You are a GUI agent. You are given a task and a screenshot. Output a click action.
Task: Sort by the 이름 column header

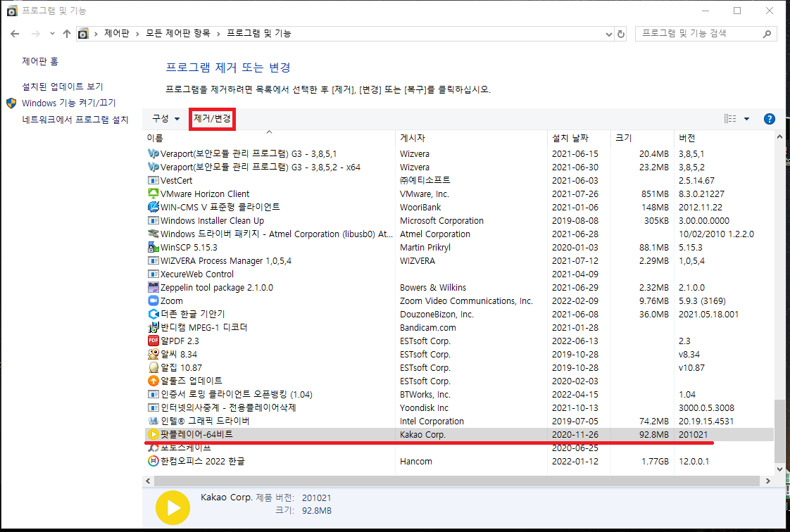pyautogui.click(x=269, y=137)
